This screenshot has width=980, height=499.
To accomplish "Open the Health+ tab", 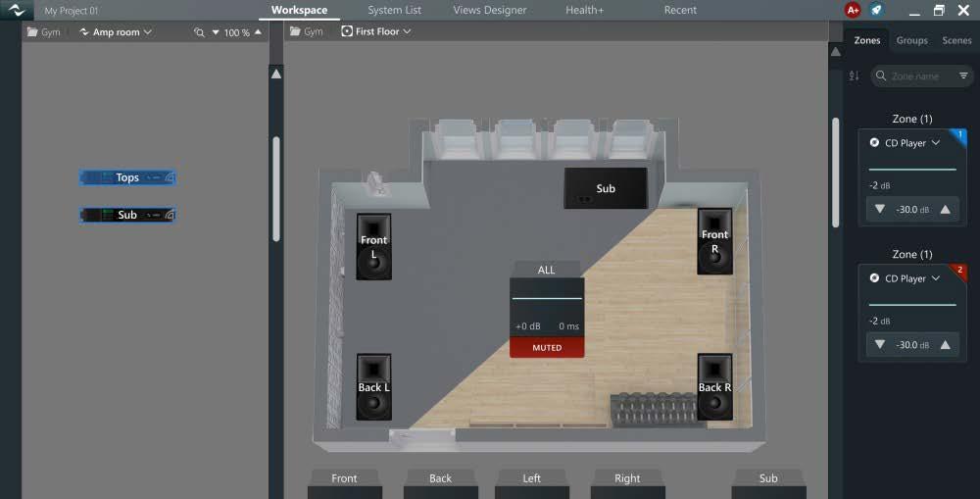I will pos(584,10).
